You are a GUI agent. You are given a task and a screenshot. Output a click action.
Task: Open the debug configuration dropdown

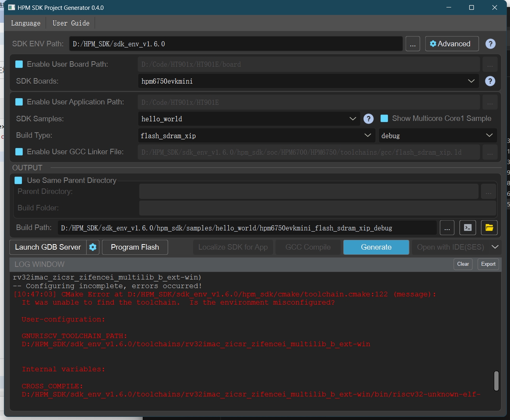437,135
